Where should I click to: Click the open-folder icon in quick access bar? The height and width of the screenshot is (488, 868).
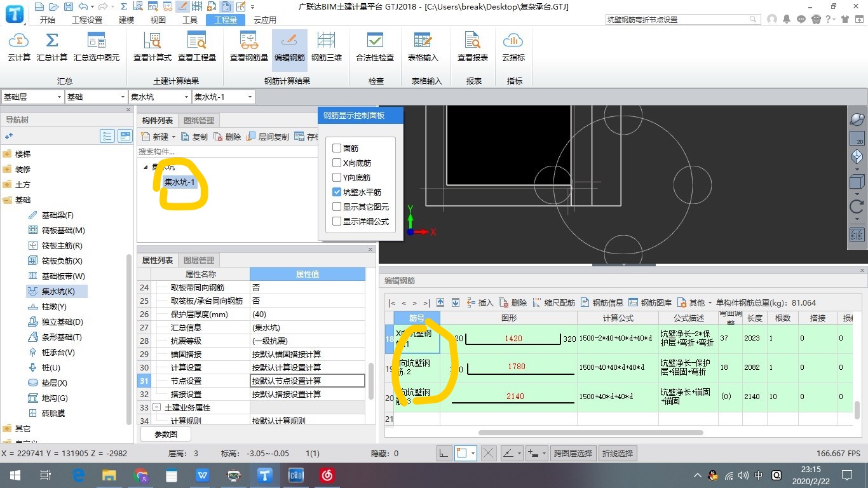[x=53, y=7]
